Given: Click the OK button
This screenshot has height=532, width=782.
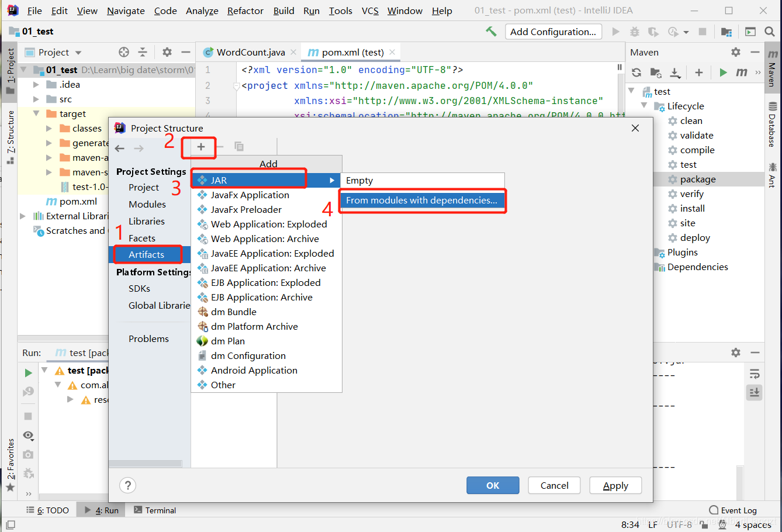Looking at the screenshot, I should pos(493,485).
